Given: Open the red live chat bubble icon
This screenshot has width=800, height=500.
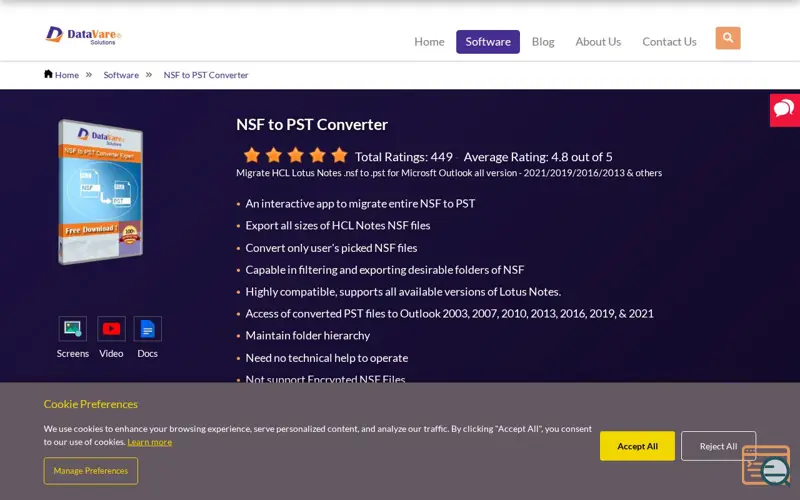Looking at the screenshot, I should pyautogui.click(x=785, y=110).
